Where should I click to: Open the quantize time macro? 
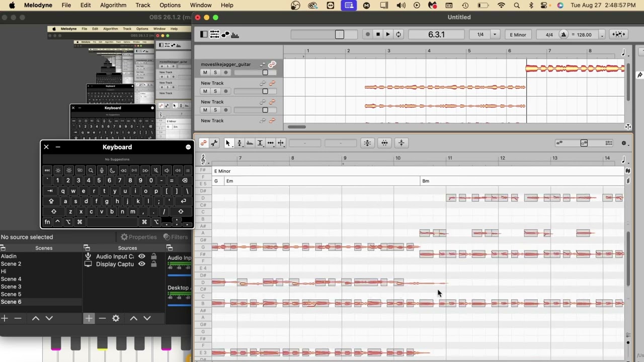(x=384, y=143)
